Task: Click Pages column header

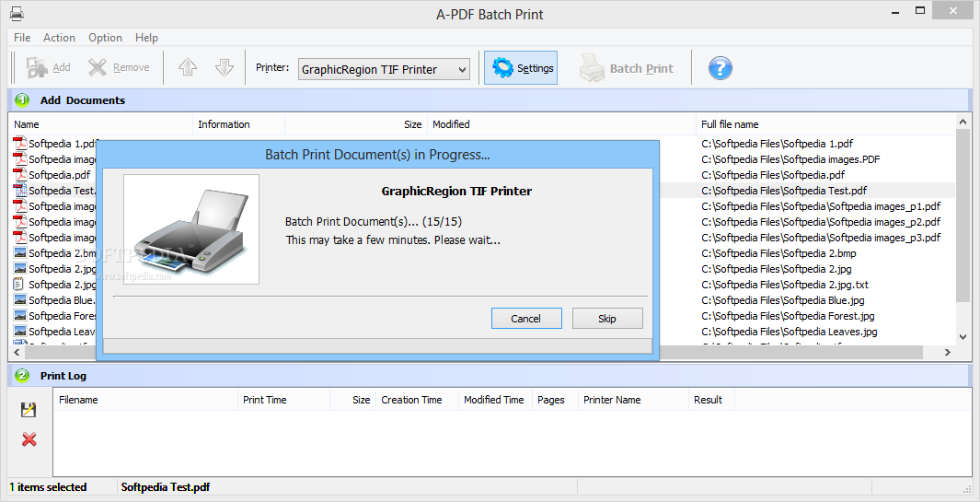Action: coord(555,400)
